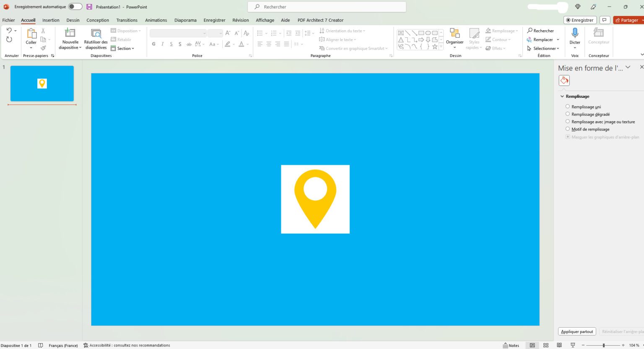Open the Organiser arrangement options

(x=454, y=39)
